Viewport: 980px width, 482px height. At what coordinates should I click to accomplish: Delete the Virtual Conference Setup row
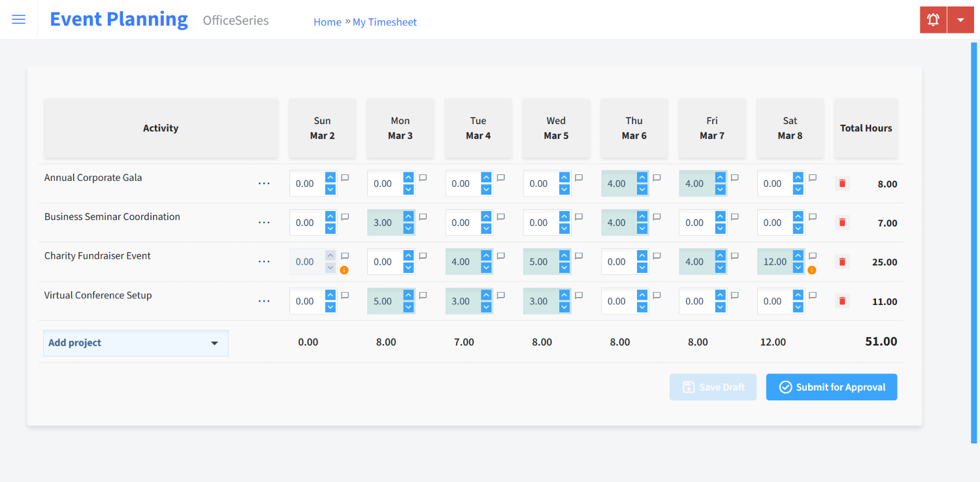[841, 301]
